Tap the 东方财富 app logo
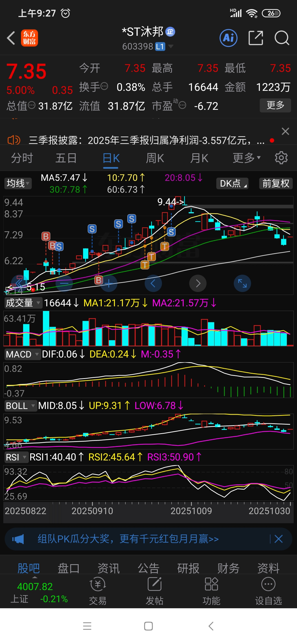The width and height of the screenshot is (297, 644). tap(29, 38)
